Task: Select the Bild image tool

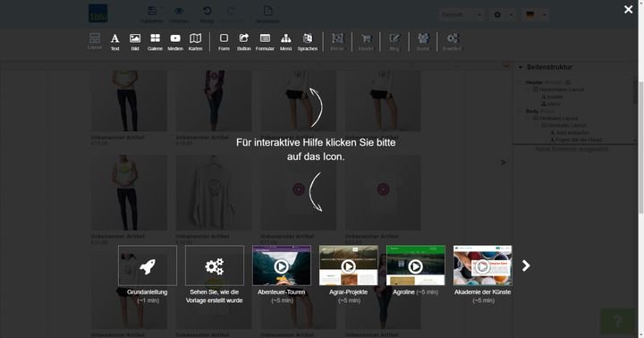Action: [x=135, y=42]
